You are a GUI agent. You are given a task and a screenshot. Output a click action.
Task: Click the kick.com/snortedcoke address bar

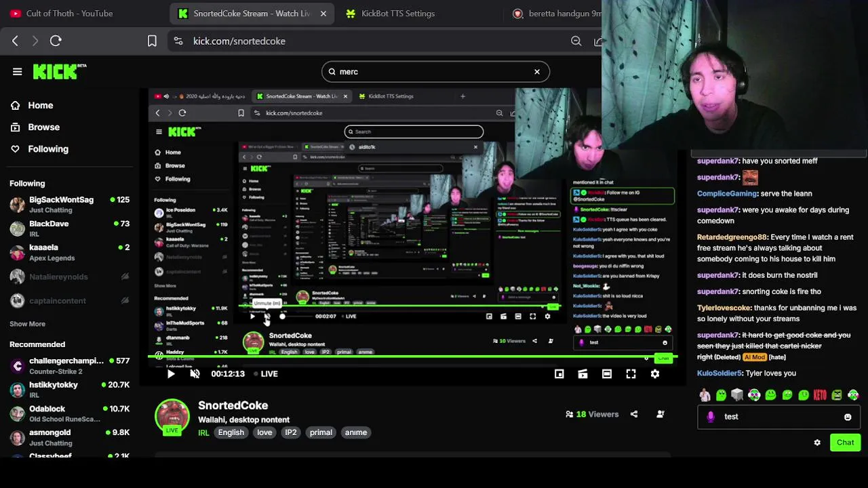tap(239, 41)
